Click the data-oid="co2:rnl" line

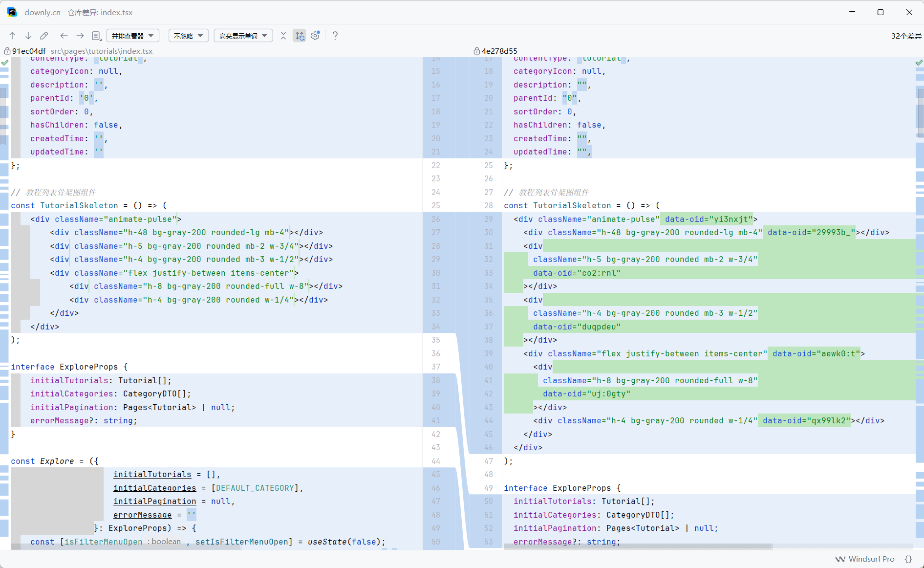577,273
